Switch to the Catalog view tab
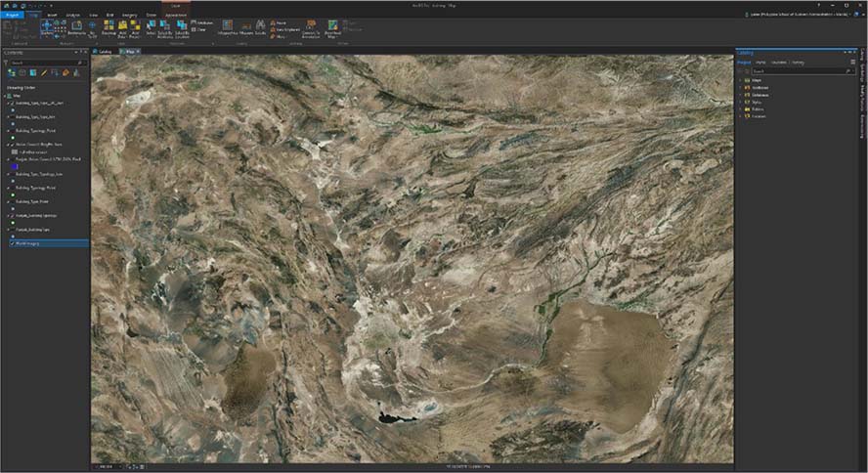This screenshot has width=868, height=473. 104,51
